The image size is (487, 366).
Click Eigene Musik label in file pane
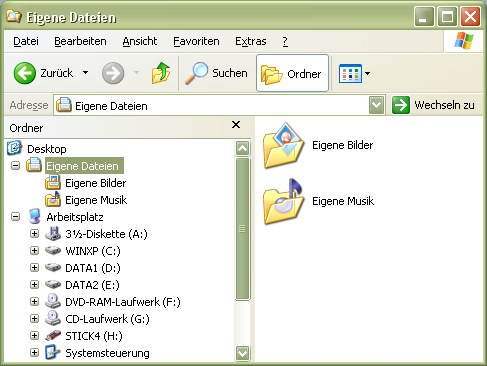click(x=343, y=201)
